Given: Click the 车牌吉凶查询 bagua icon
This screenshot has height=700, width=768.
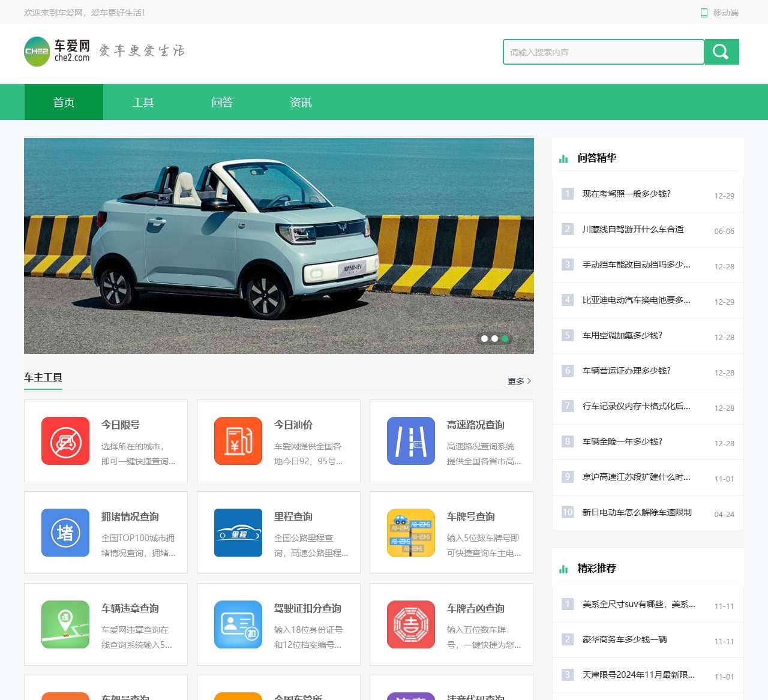Looking at the screenshot, I should (x=411, y=624).
